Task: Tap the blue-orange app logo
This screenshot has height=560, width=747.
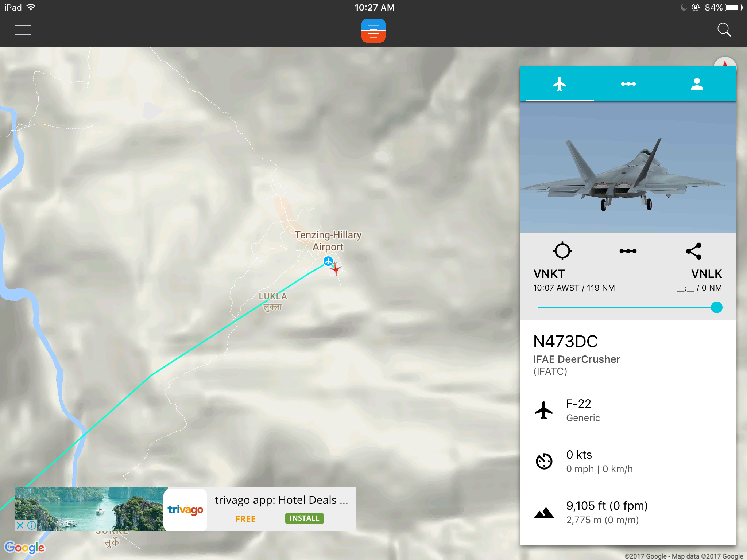Action: (373, 31)
